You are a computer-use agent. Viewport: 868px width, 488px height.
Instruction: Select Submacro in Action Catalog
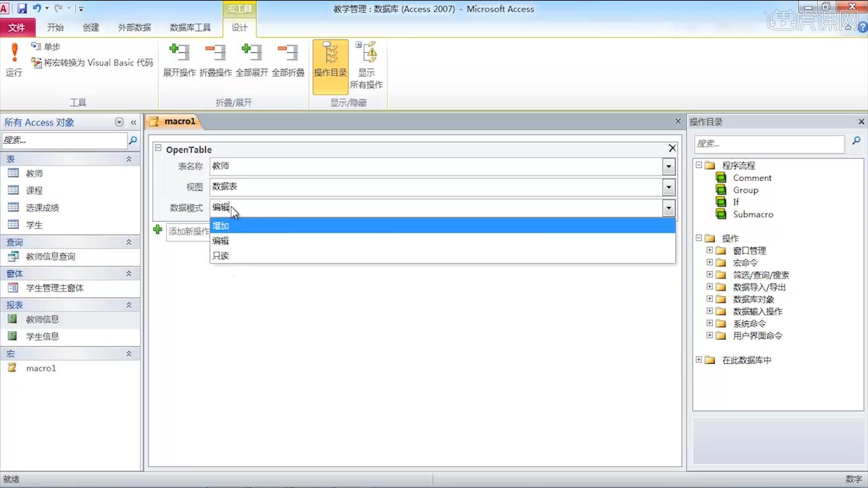coord(753,214)
